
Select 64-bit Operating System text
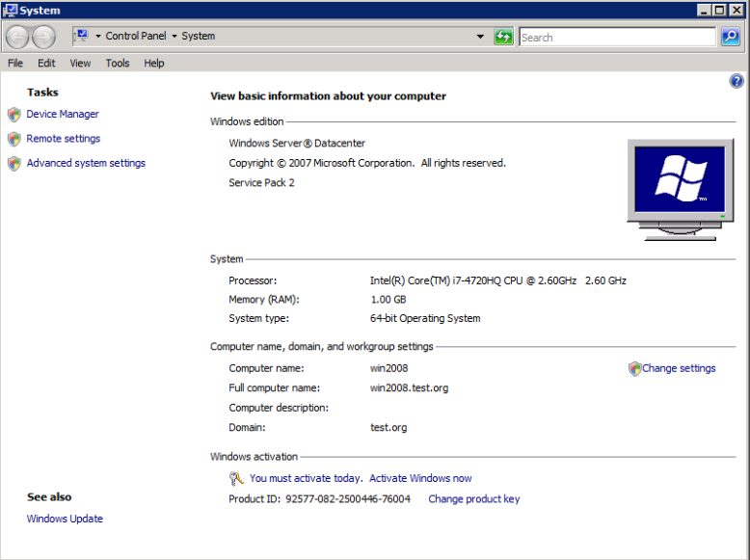point(425,318)
